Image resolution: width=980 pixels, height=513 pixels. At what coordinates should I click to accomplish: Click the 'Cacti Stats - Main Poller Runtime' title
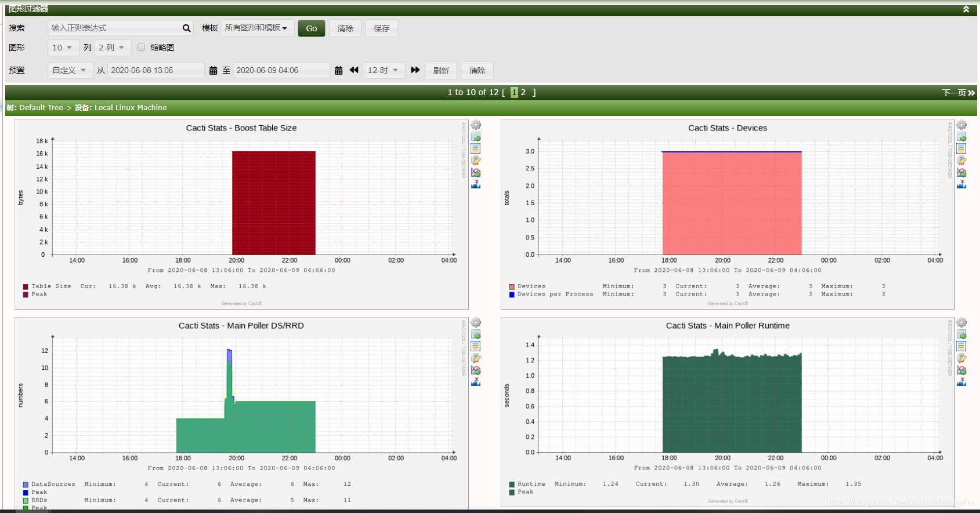pyautogui.click(x=728, y=326)
